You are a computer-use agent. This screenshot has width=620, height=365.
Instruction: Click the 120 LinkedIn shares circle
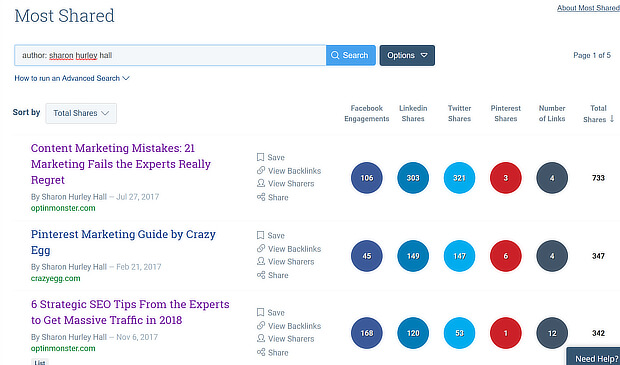point(413,333)
